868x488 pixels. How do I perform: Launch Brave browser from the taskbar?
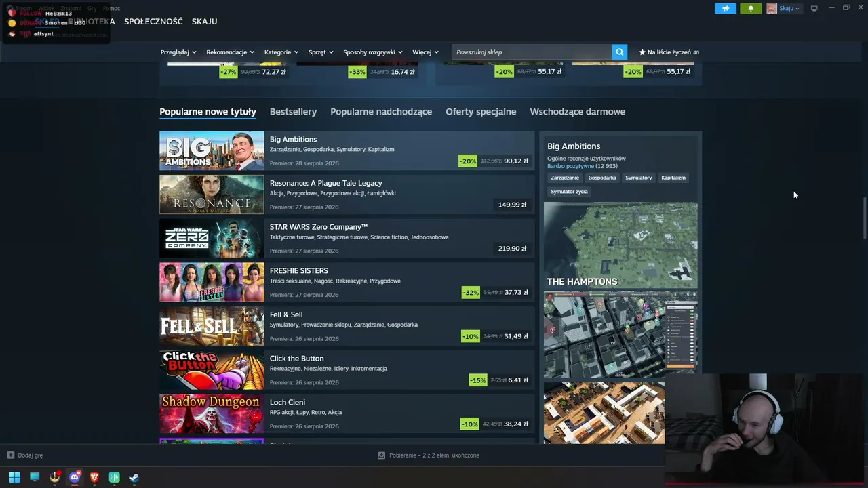[94, 477]
